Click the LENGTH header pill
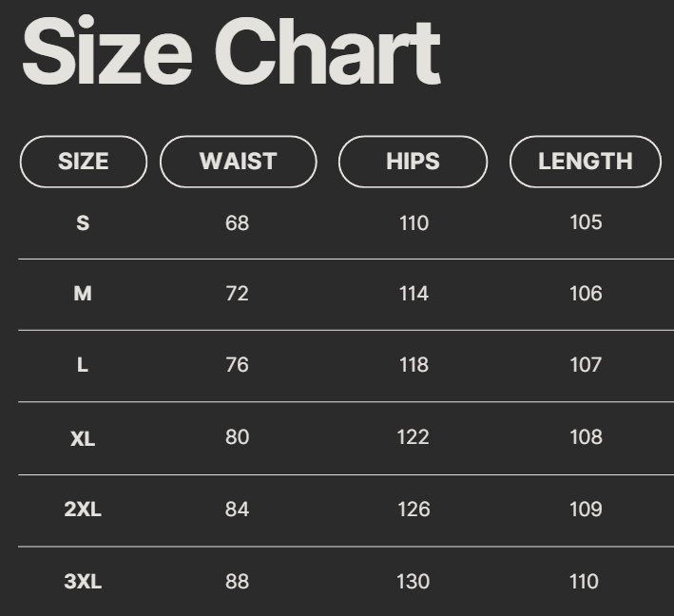Viewport: 674px width, 616px height. tap(585, 162)
